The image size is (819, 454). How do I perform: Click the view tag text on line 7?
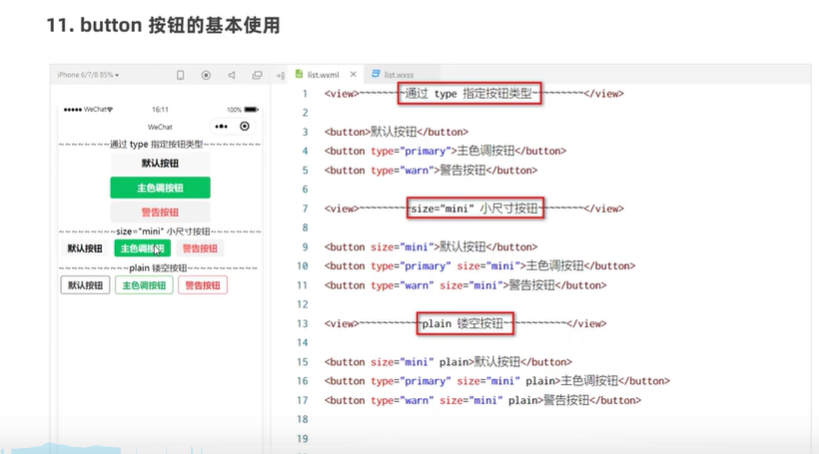(x=474, y=208)
